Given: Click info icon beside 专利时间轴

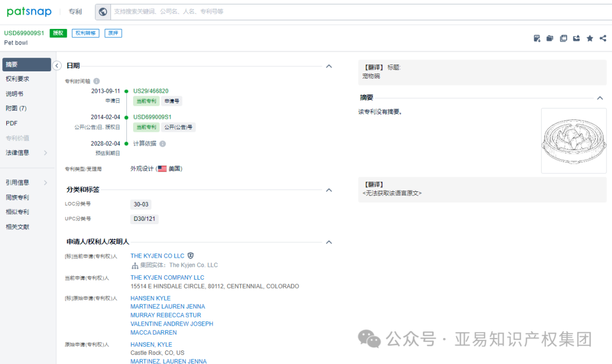Looking at the screenshot, I should coord(96,81).
